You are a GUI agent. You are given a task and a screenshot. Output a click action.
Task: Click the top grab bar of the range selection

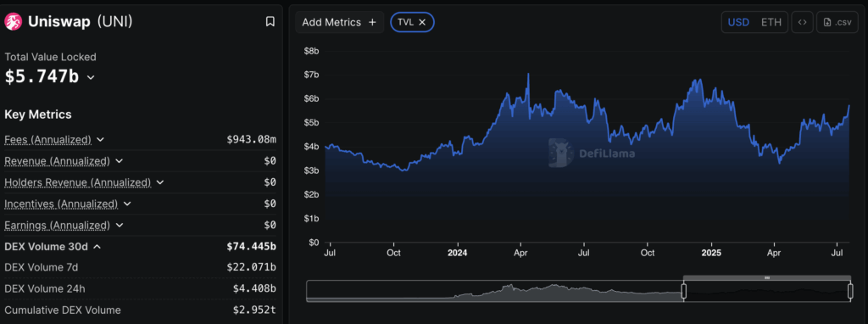(766, 277)
